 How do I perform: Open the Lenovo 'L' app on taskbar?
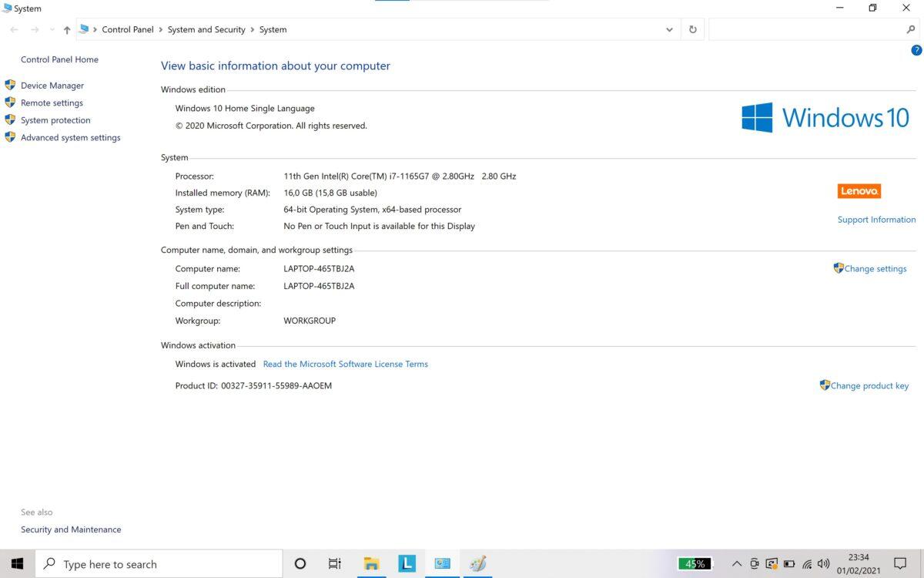click(x=407, y=564)
